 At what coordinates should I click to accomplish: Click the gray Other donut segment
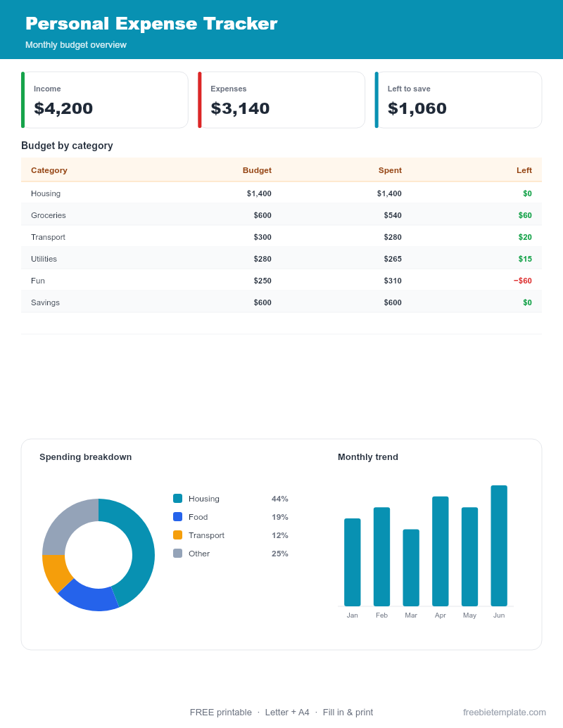coord(68,523)
